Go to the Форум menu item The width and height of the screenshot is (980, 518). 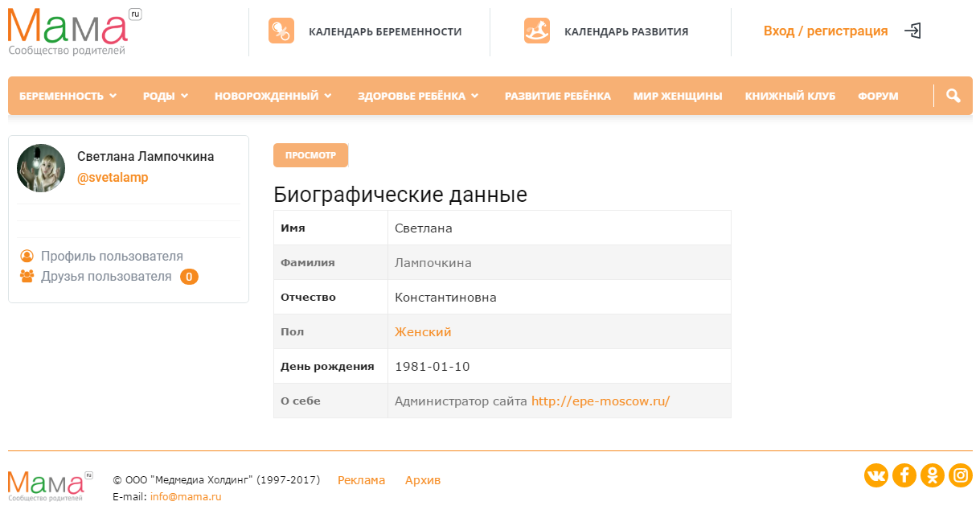878,96
